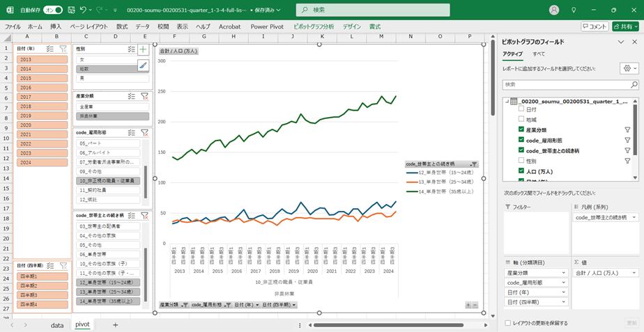Open the field list gear tools menu

click(x=627, y=68)
